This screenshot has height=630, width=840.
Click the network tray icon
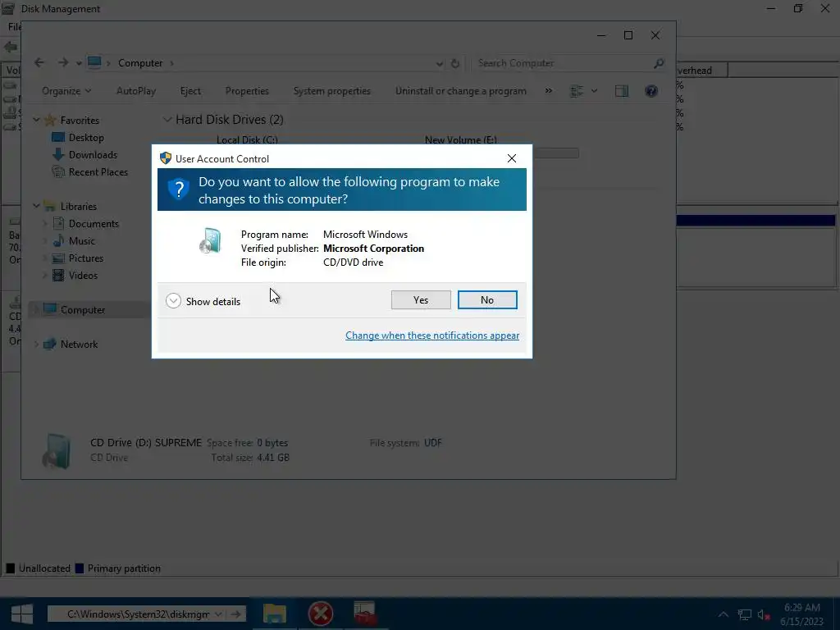[744, 615]
